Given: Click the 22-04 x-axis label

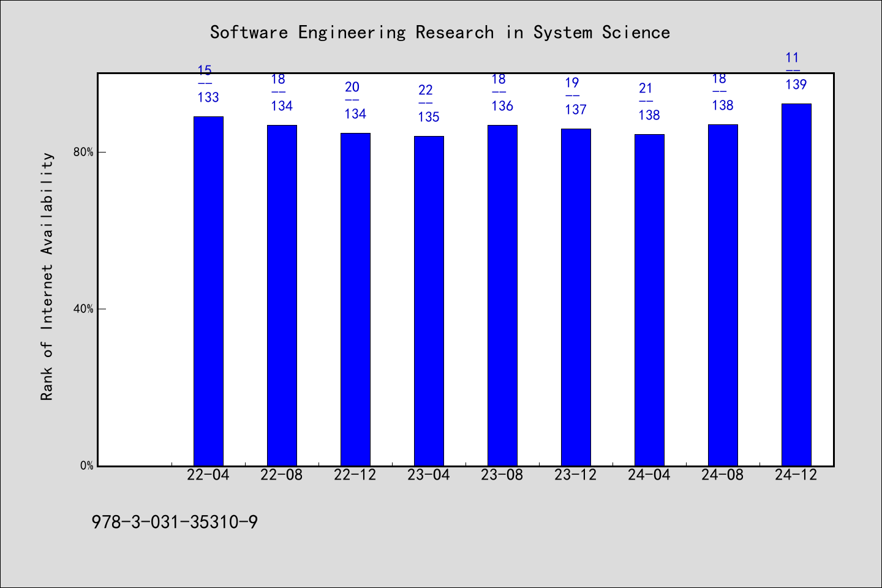Looking at the screenshot, I should point(208,475).
